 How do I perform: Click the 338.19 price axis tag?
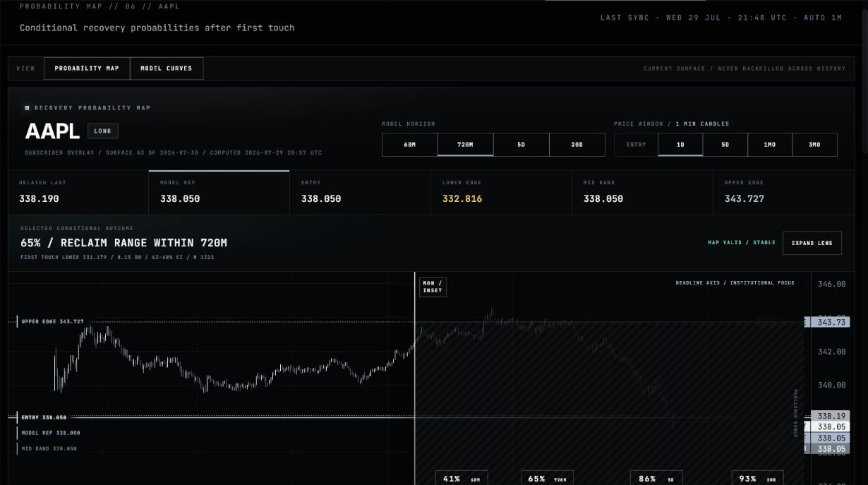(830, 416)
